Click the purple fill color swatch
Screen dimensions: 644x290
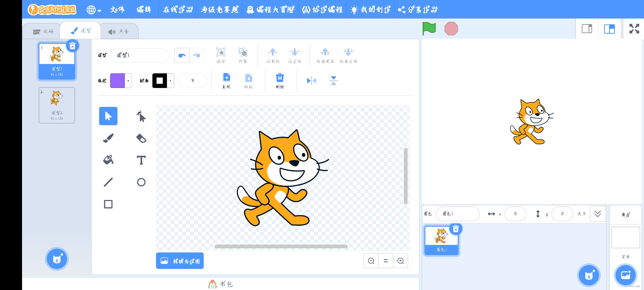(118, 81)
